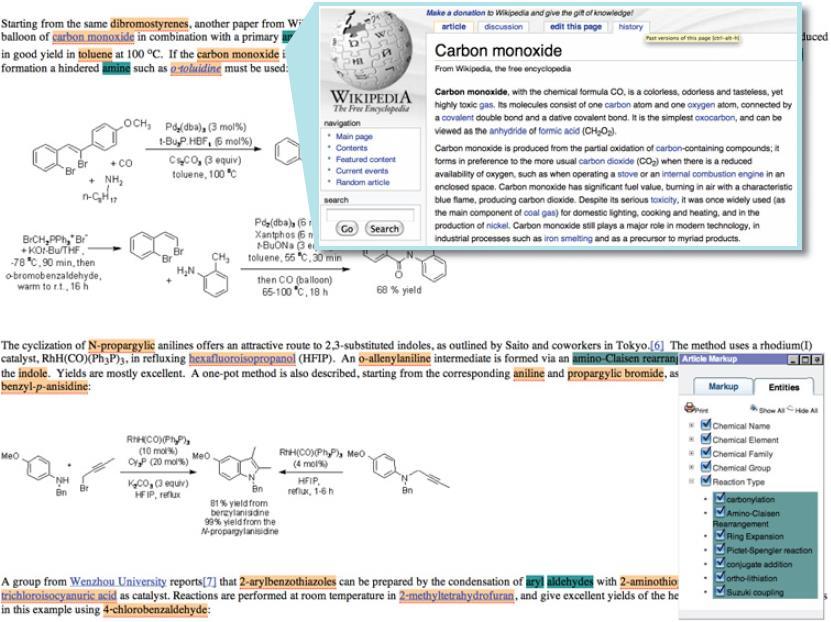The image size is (831, 622).
Task: Uncheck the Chemical Element checkbox
Action: pyautogui.click(x=706, y=439)
